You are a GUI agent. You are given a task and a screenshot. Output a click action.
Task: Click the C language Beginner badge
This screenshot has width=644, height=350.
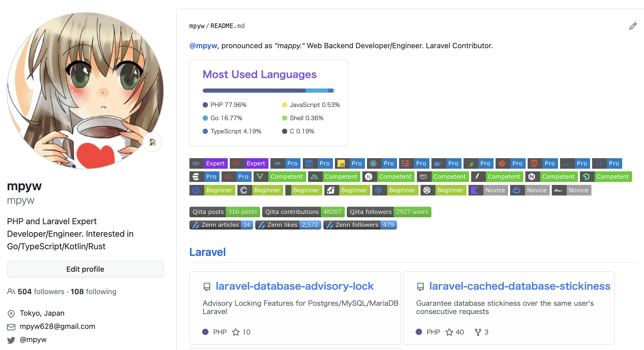click(x=260, y=190)
